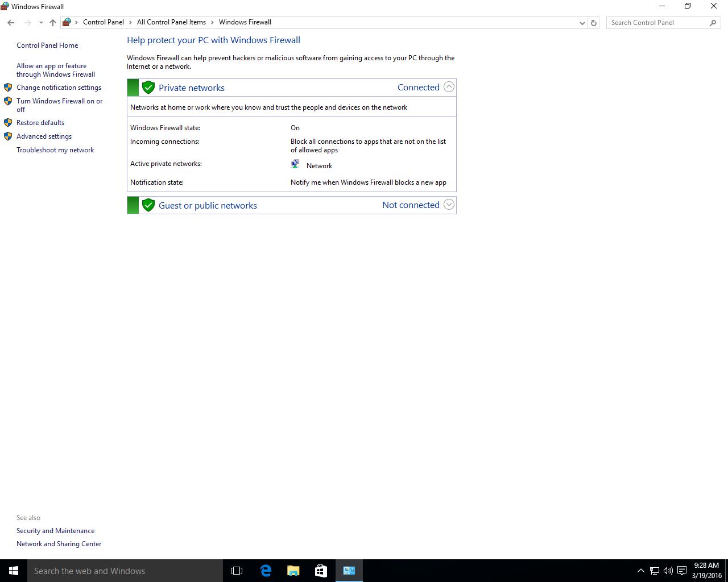Expand the chevron after All Control Panel Items
This screenshot has width=728, height=582.
click(213, 22)
